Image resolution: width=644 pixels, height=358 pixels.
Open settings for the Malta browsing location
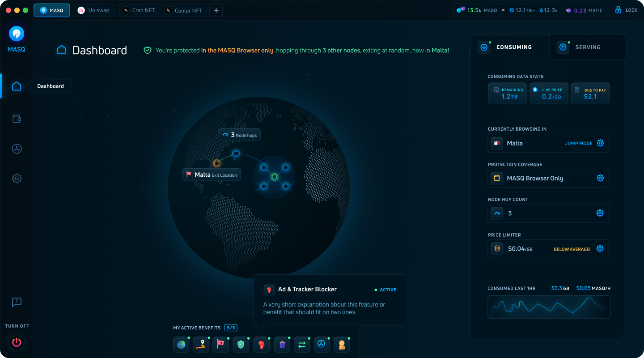pyautogui.click(x=600, y=143)
